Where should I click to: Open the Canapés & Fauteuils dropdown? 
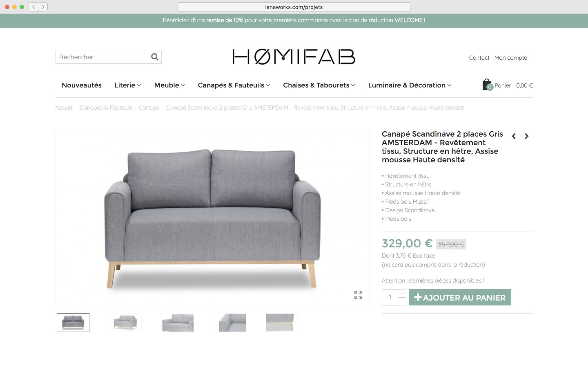click(234, 85)
